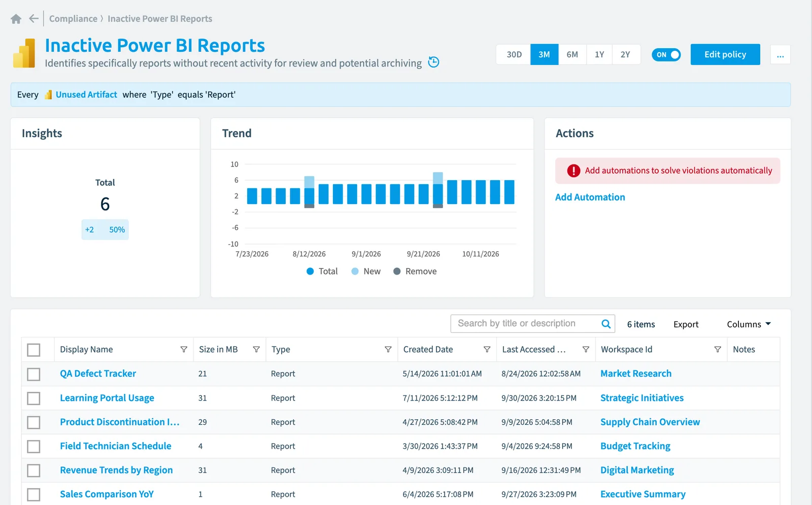Viewport: 812px width, 505px height.
Task: Open the Size in MB column filter
Action: click(x=256, y=350)
